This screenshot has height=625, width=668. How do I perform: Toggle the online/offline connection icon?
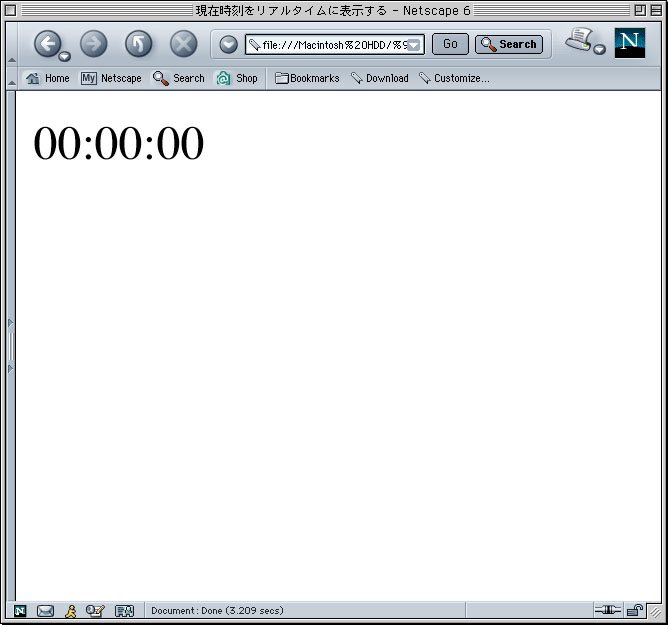point(608,610)
